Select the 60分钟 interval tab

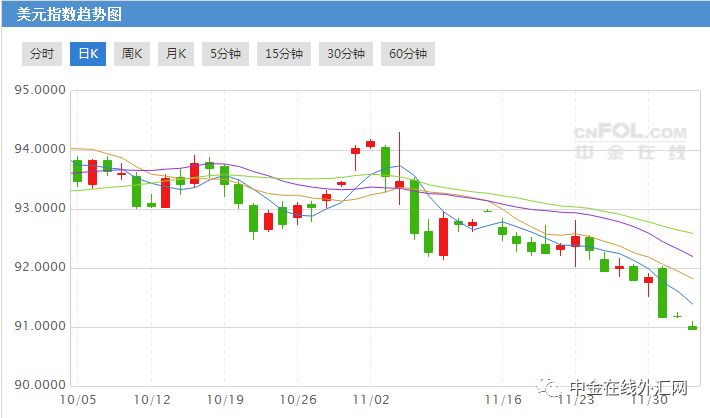pos(408,54)
